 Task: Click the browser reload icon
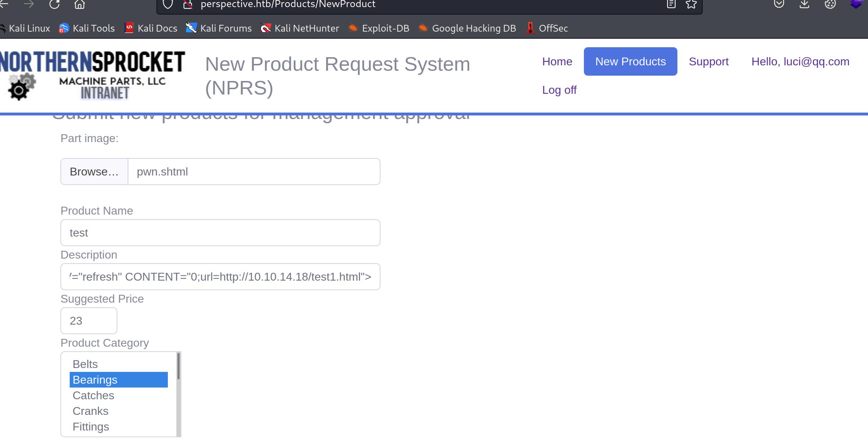[x=54, y=4]
